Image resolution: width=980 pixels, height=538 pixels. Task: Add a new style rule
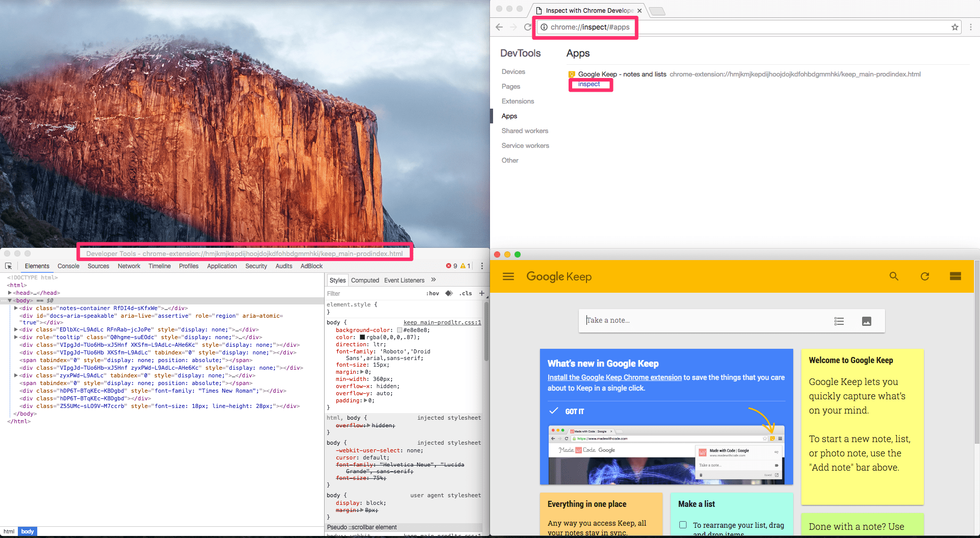click(481, 293)
